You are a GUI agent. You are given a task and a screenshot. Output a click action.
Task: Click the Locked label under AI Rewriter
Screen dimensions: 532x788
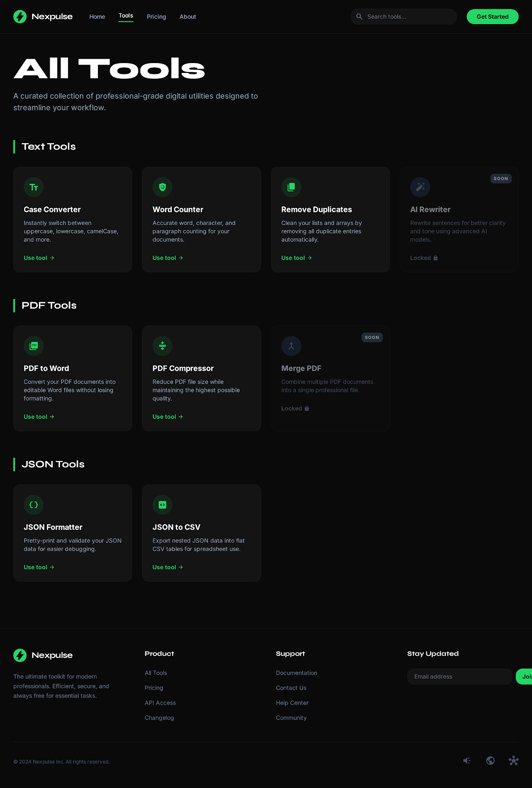click(421, 258)
